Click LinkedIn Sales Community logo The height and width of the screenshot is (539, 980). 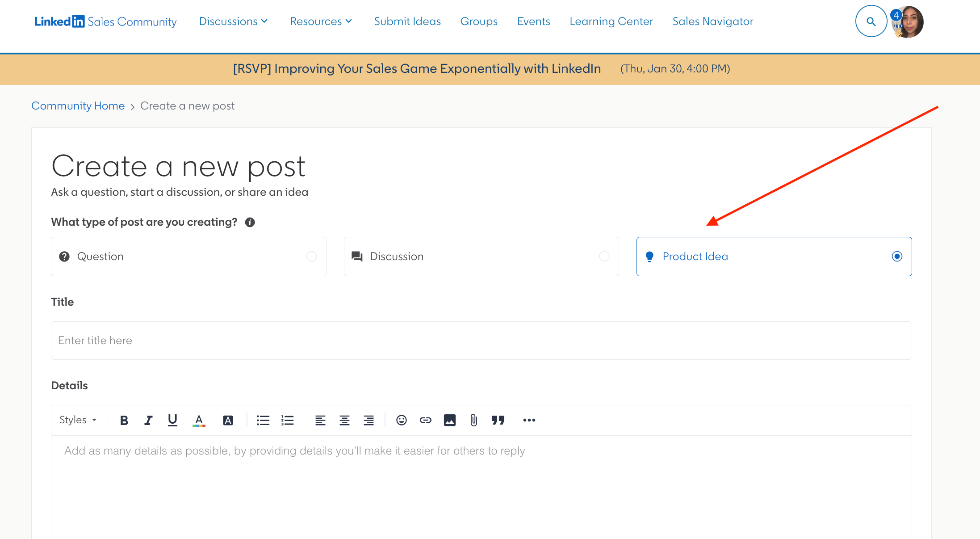click(105, 21)
